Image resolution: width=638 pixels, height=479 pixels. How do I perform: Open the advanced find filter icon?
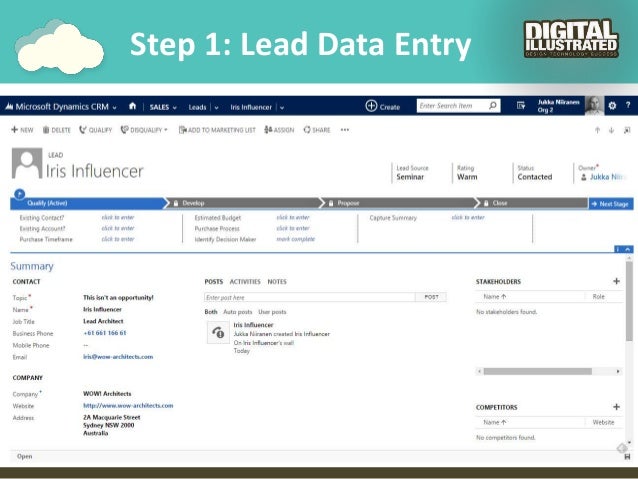pyautogui.click(x=521, y=106)
